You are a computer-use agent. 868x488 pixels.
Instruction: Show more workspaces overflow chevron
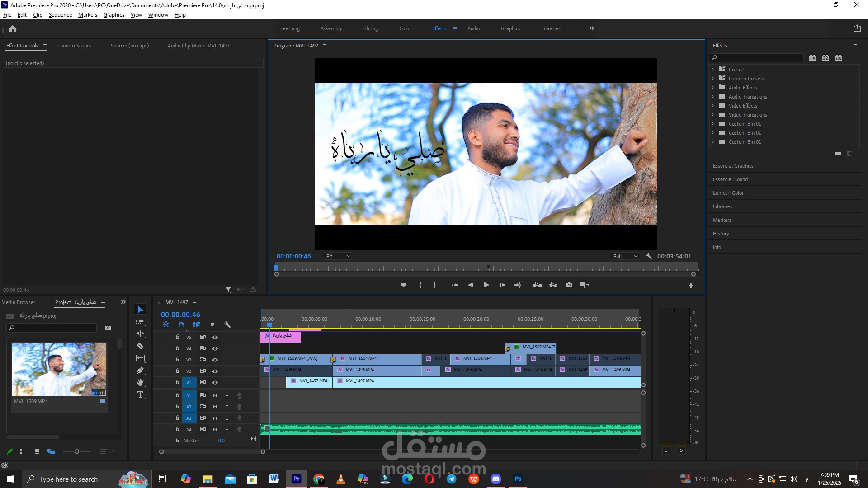point(592,28)
